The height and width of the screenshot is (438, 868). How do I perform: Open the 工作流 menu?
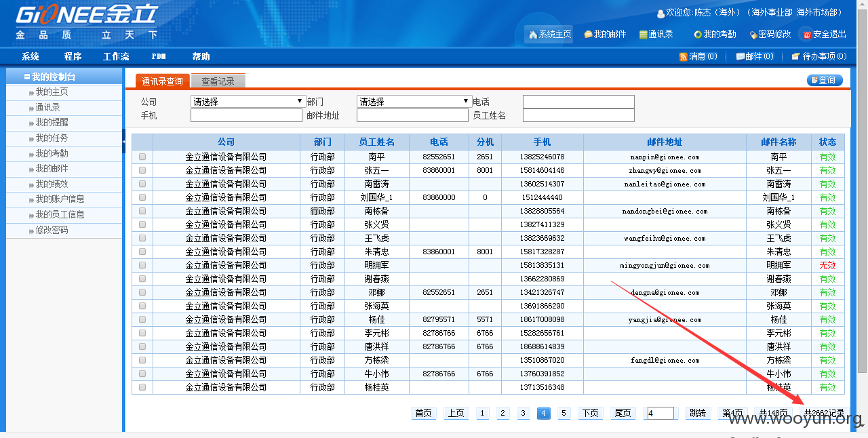[x=116, y=56]
